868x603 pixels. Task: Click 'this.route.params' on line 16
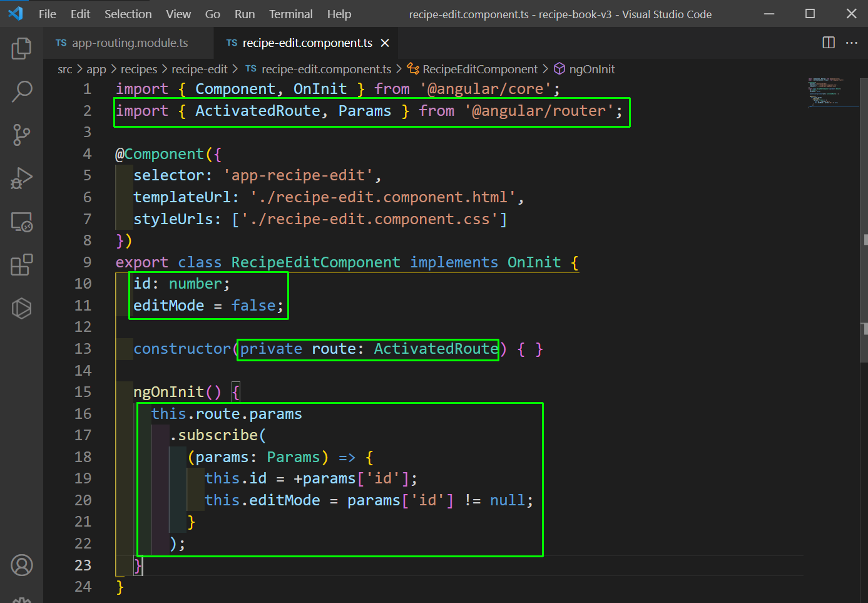[x=227, y=414]
